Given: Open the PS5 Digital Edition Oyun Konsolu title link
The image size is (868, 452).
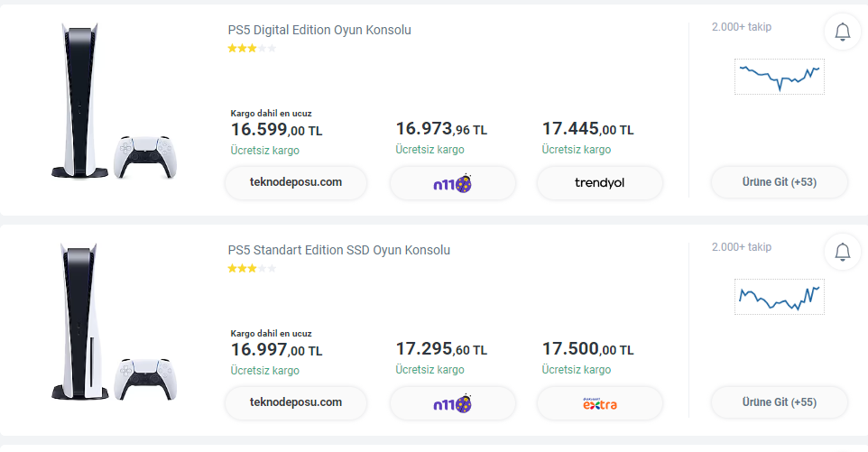Looking at the screenshot, I should (319, 30).
